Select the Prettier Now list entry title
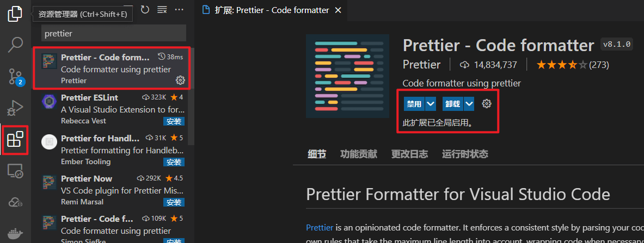The width and height of the screenshot is (644, 243). click(x=87, y=178)
